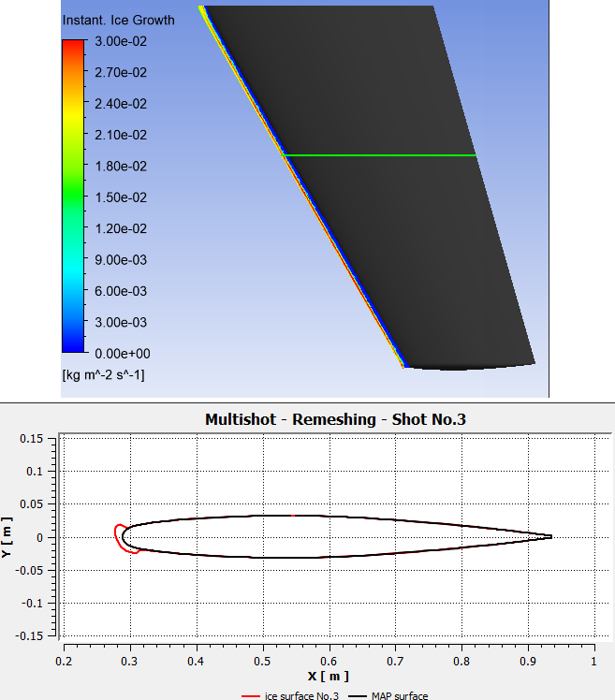This screenshot has height=700, width=615.
Task: Click the kg m^-2 s^-1 units label
Action: [104, 374]
